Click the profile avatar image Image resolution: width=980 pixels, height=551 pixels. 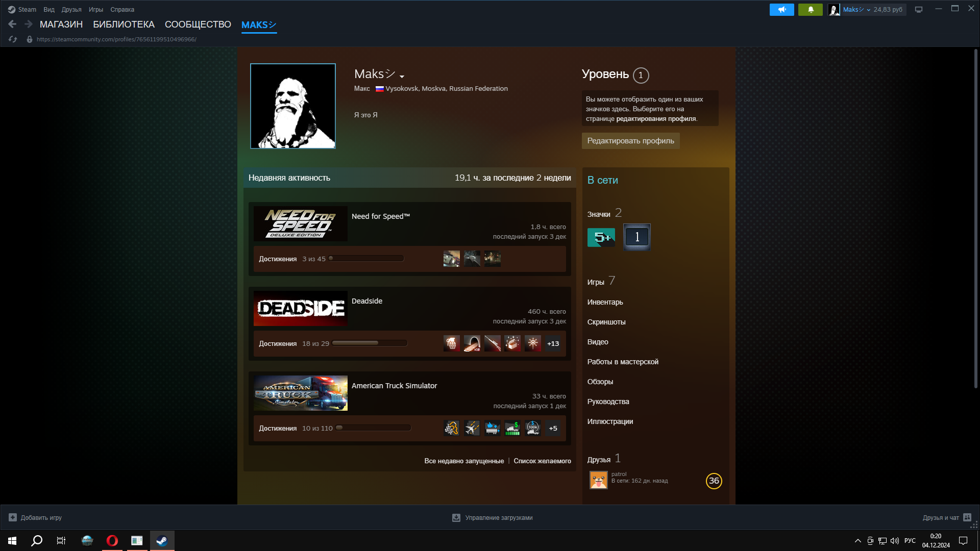pos(293,106)
